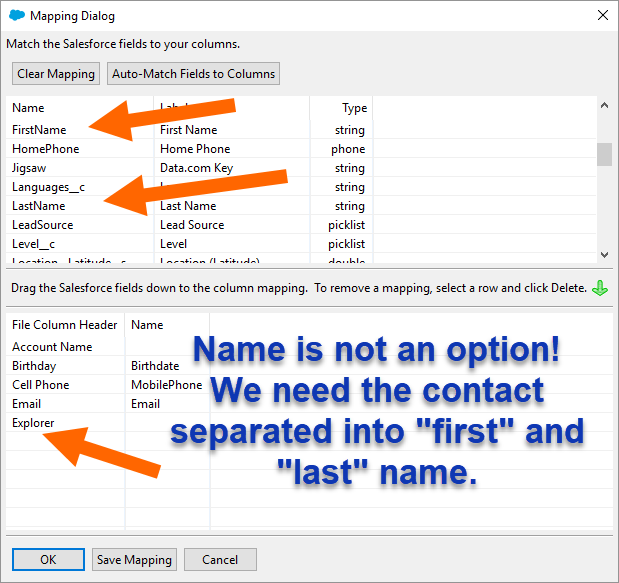Confirm mapping with the OK button
This screenshot has height=583, width=619.
48,559
